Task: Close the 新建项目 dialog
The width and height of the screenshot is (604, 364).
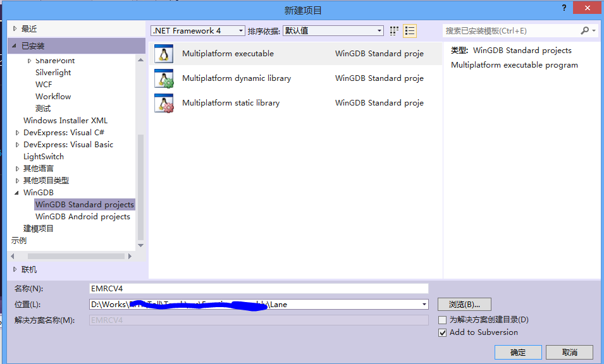Action: click(587, 8)
